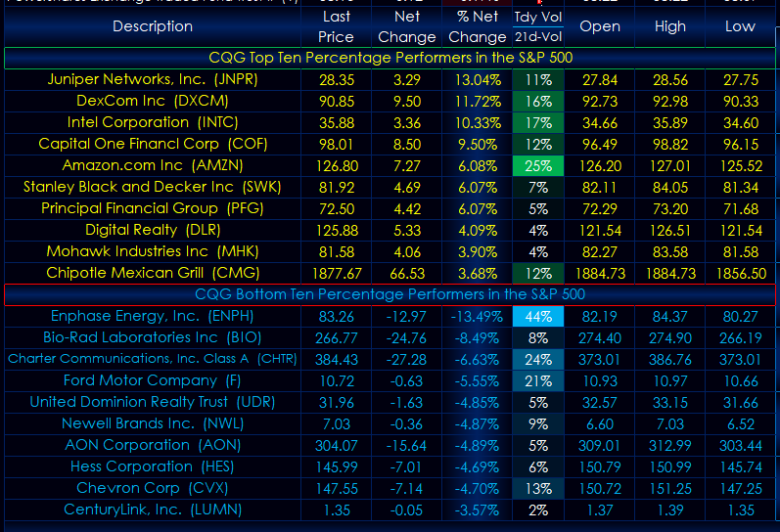Click Enphase's -13.49% net change
780x532 pixels.
(477, 316)
